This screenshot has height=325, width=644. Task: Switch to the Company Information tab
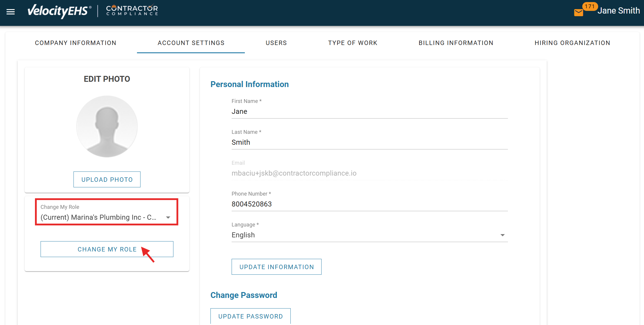coord(76,43)
